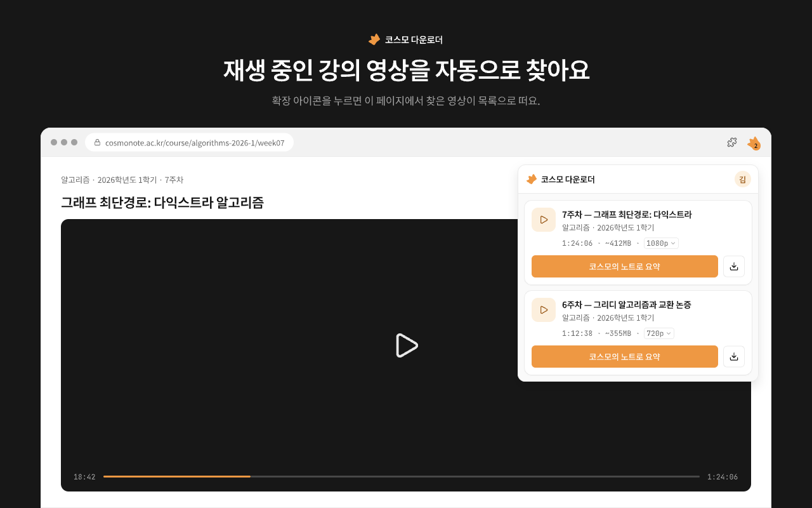
Task: Click the 7주차 — 그래프 최단경로: 다익스트라 title
Action: 627,215
